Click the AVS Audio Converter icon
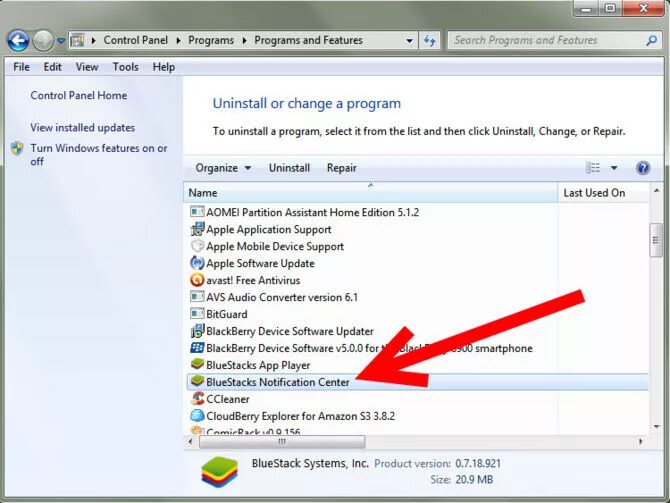The image size is (670, 503). point(197,297)
